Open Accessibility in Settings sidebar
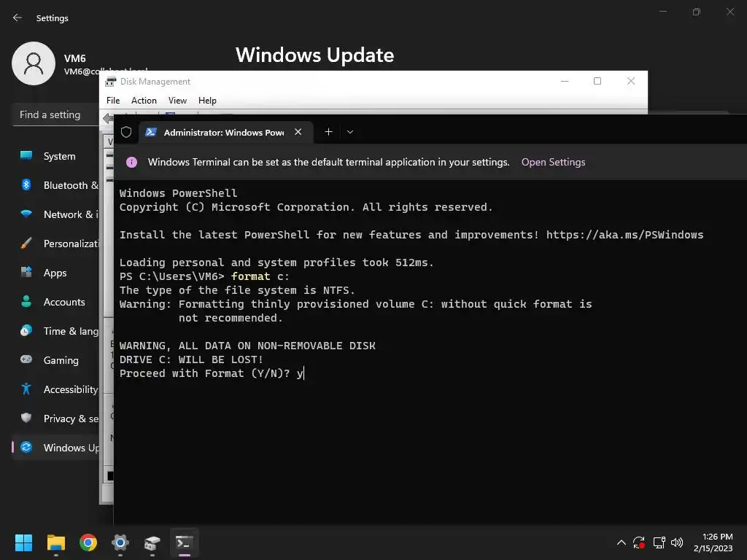747x560 pixels. click(x=55, y=389)
